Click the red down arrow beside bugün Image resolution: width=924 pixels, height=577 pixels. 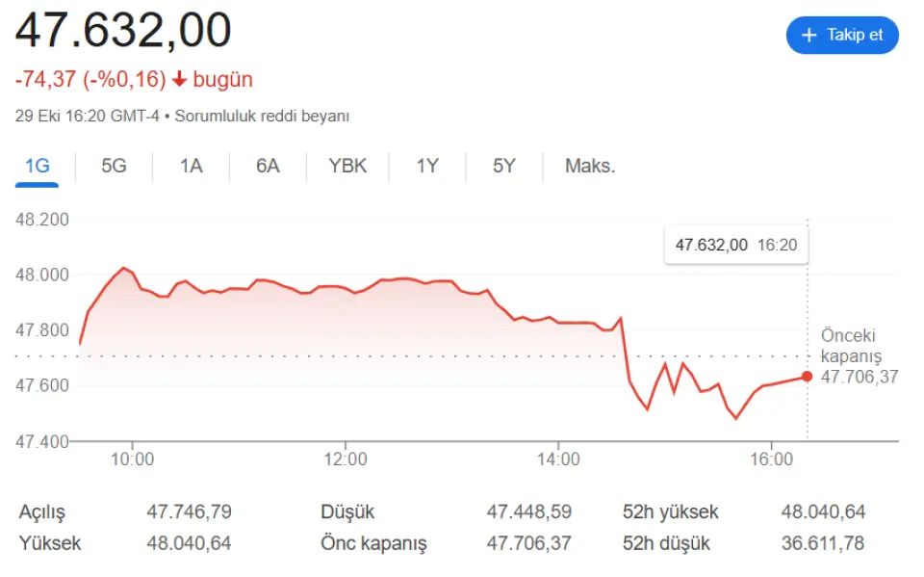click(179, 79)
